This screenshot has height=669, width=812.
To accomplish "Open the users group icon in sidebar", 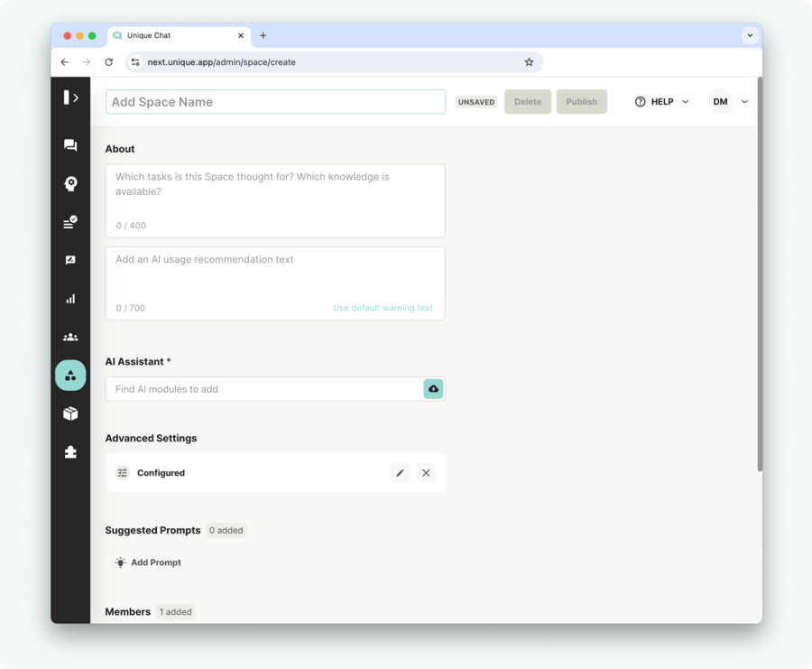I will pyautogui.click(x=70, y=337).
